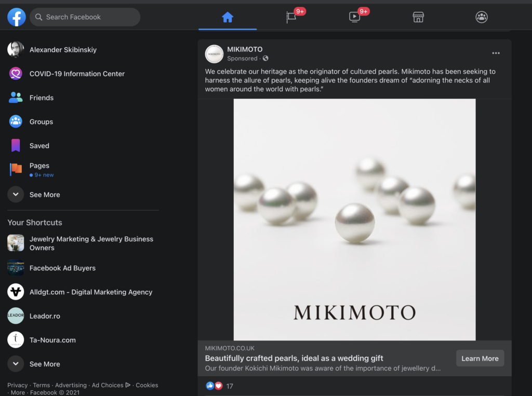
Task: Click the Saved bookmark icon
Action: click(16, 145)
